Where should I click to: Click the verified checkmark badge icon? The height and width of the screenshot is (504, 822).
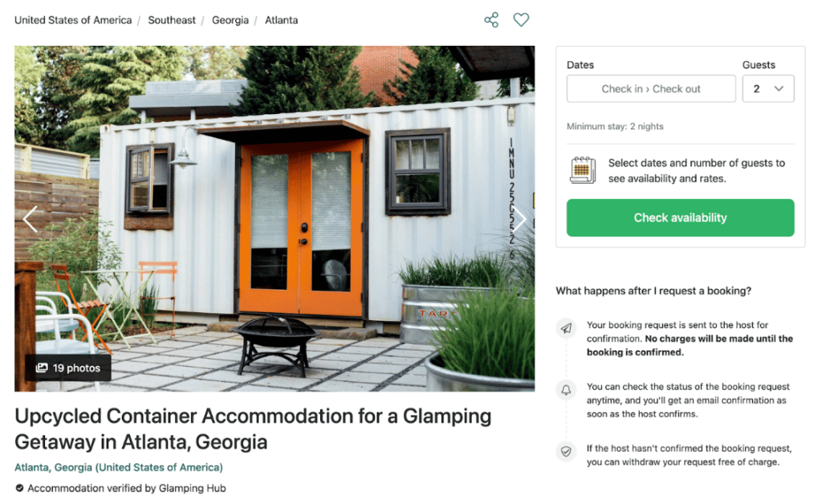19,488
